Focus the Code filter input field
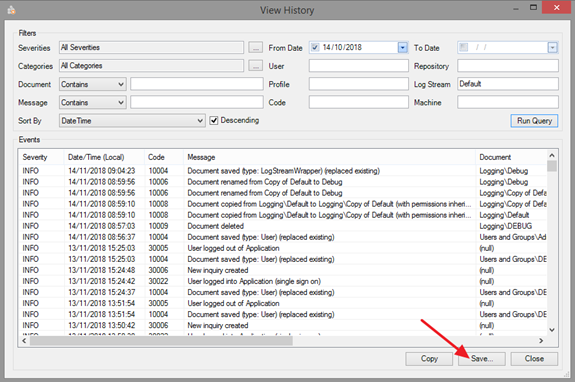This screenshot has width=575, height=382. [358, 102]
